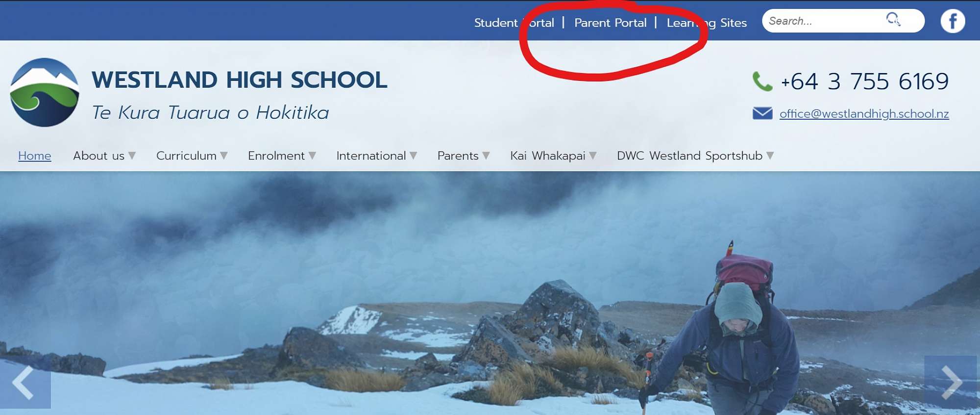980x415 pixels.
Task: Open the school's Facebook page icon
Action: pos(953,21)
